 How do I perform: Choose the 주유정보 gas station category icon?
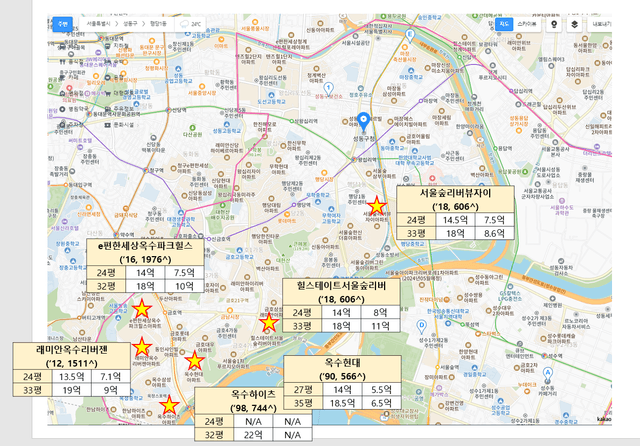pyautogui.click(x=107, y=109)
